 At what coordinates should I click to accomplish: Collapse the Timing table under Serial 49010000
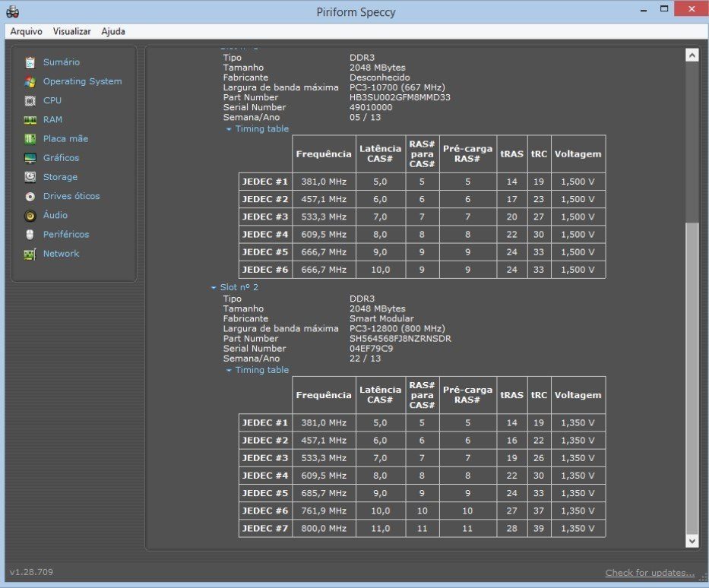point(229,129)
